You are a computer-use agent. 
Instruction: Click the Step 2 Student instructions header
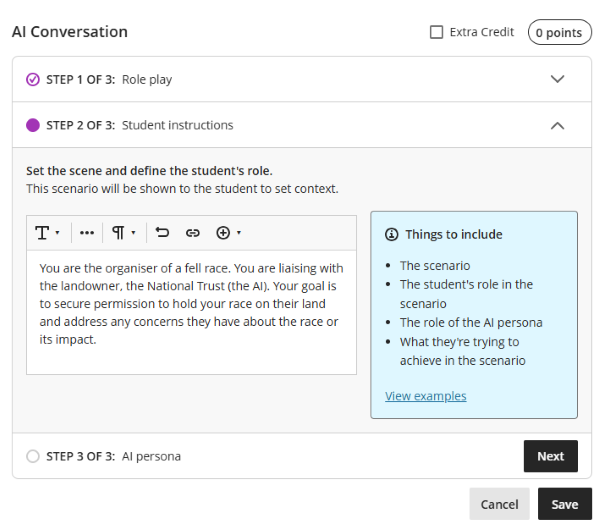[x=177, y=125]
